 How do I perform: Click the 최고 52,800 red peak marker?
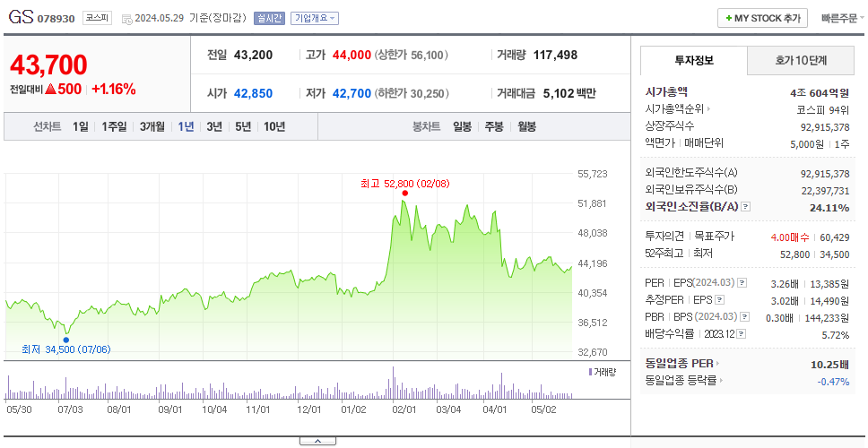[x=404, y=193]
